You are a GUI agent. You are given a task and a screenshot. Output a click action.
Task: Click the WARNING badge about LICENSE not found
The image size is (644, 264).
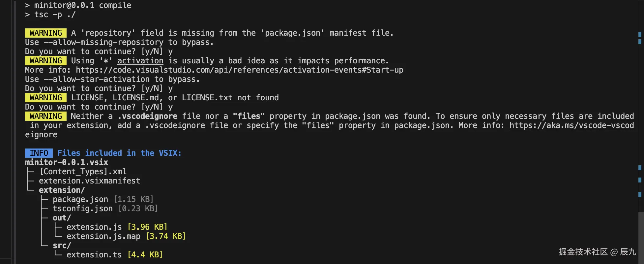click(x=45, y=98)
